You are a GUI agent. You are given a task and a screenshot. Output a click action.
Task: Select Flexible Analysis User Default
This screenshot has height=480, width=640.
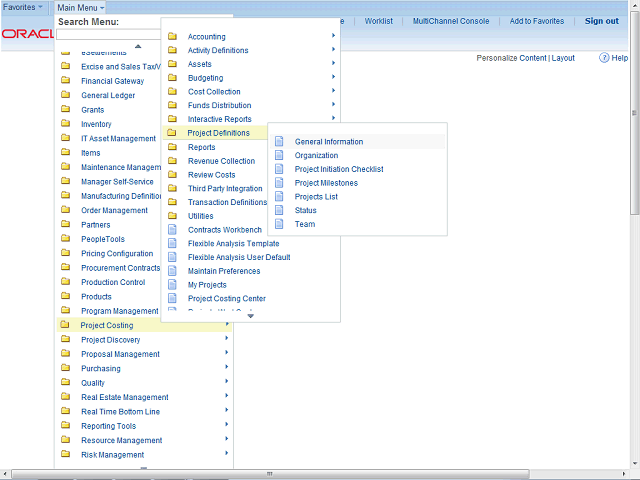coord(239,257)
